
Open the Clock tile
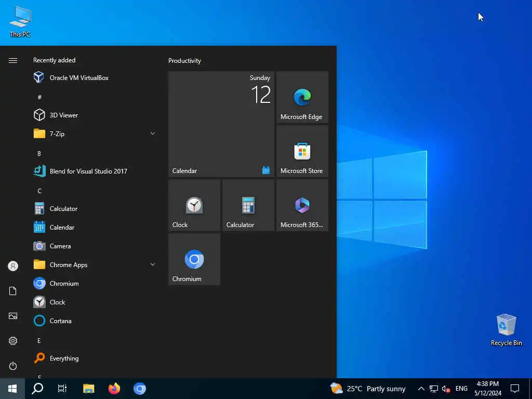[194, 205]
